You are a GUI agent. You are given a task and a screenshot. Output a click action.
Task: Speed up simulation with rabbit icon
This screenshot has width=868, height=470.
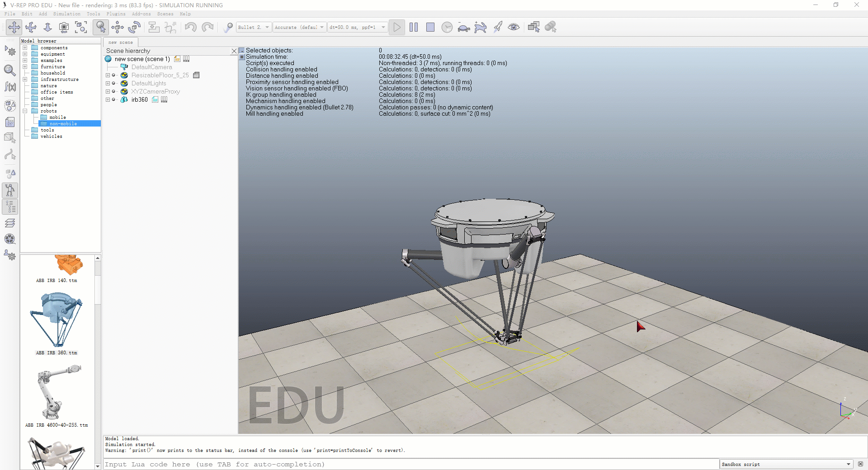(481, 27)
